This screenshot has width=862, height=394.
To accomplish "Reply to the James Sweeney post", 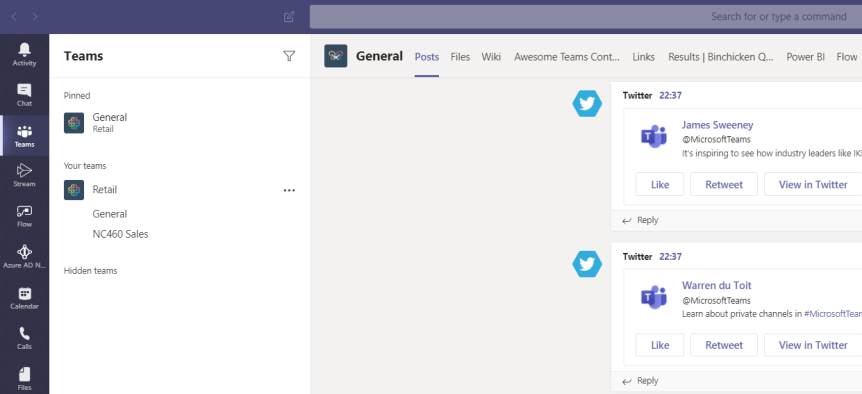I will (x=640, y=220).
